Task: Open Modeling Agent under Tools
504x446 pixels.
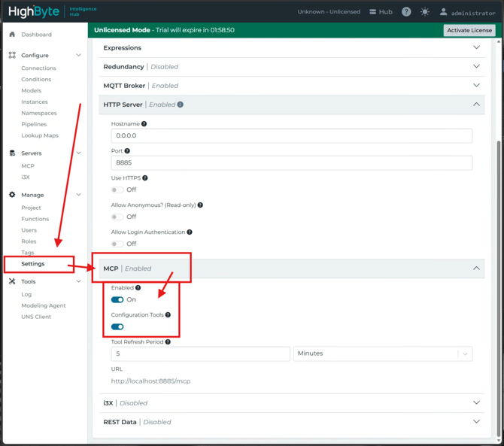Action: pyautogui.click(x=44, y=305)
